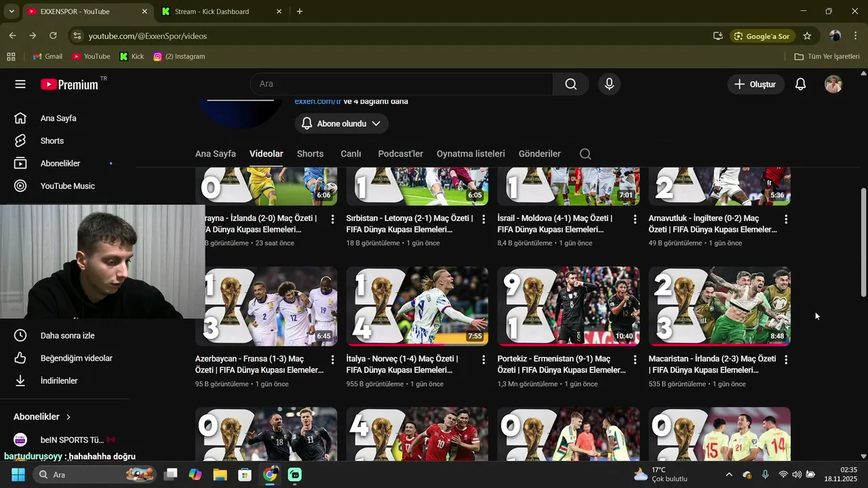Open Kick bookmark
Viewport: 868px width, 488px height.
tap(132, 56)
